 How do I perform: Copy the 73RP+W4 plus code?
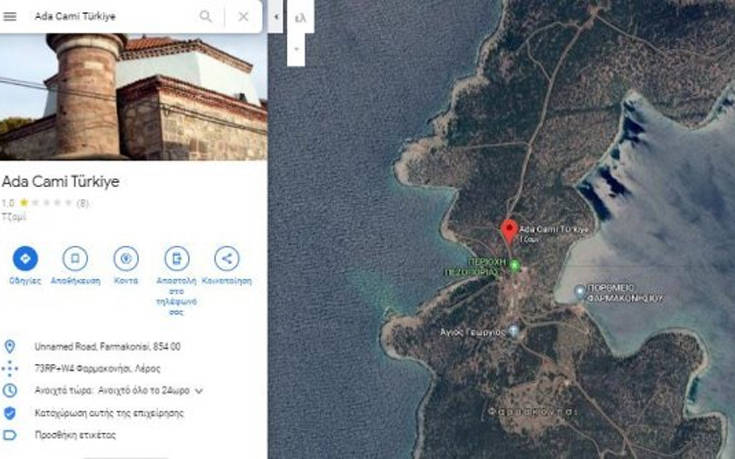pos(98,369)
